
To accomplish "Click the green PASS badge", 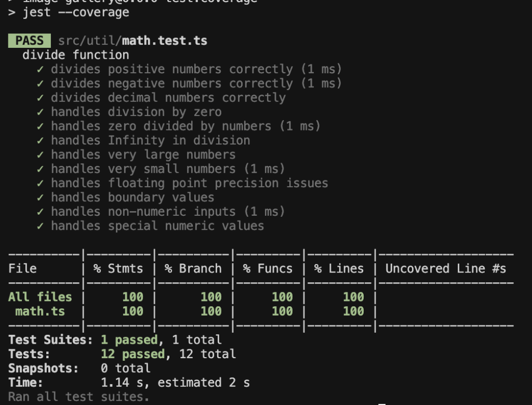I will pos(29,41).
